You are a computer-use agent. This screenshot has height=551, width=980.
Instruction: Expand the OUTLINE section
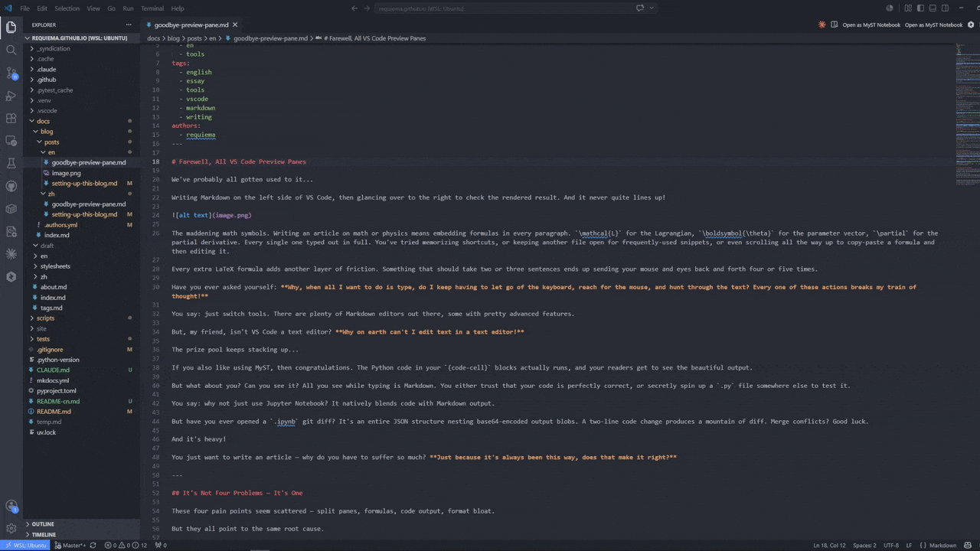(81, 524)
